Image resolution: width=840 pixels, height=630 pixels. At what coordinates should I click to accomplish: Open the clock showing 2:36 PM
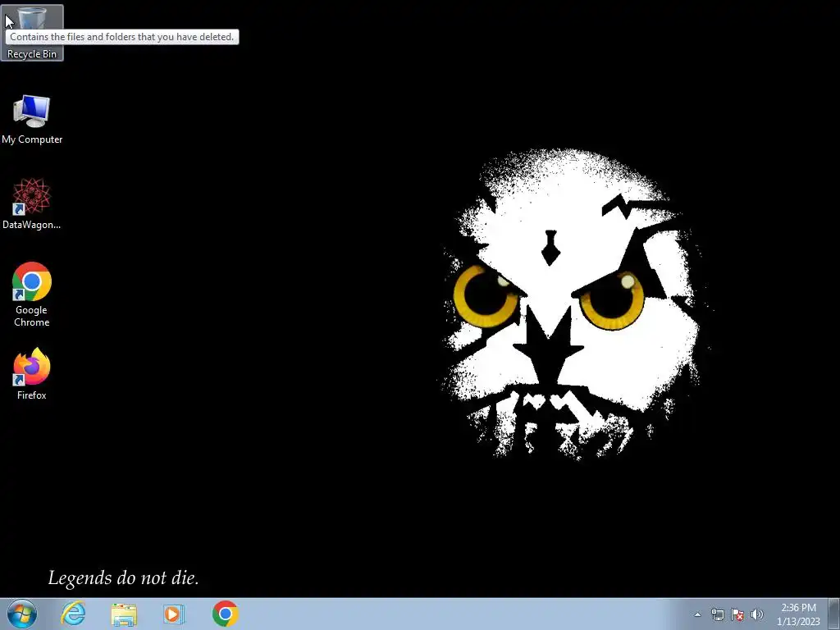coord(798,614)
